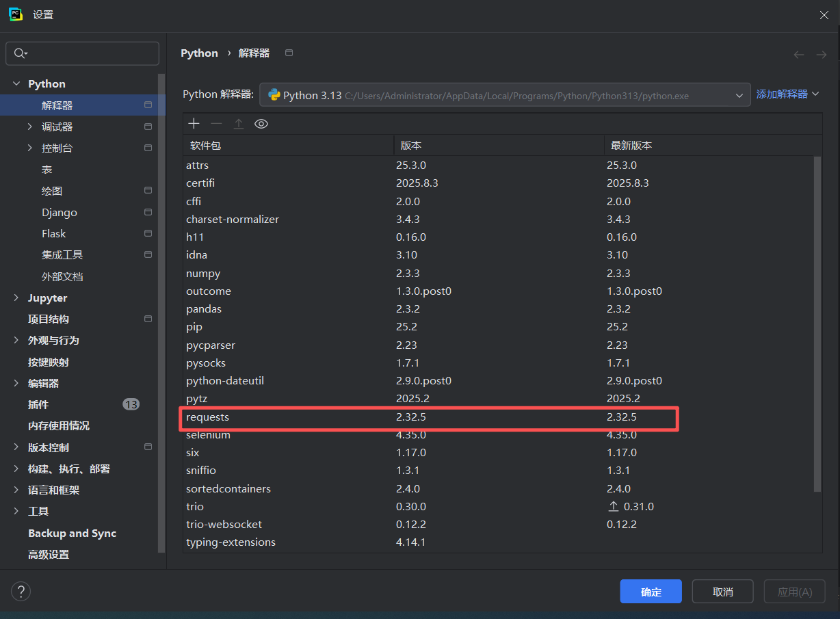Click the settings tree vertical scrollbar
The width and height of the screenshot is (840, 619).
pos(161,313)
